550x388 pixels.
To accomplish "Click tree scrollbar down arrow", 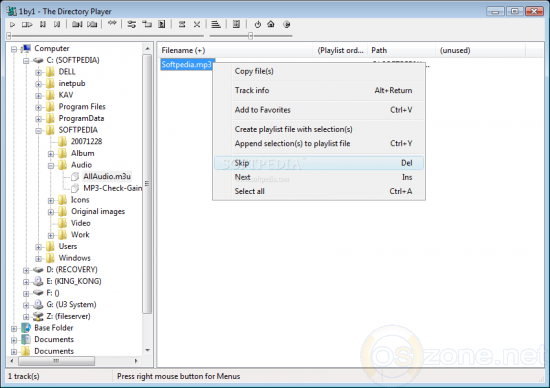I will pos(147,350).
